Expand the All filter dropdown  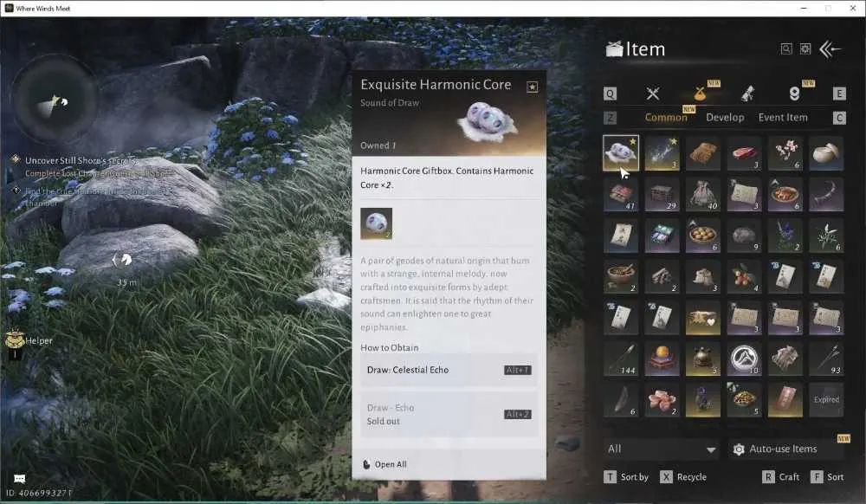(662, 449)
